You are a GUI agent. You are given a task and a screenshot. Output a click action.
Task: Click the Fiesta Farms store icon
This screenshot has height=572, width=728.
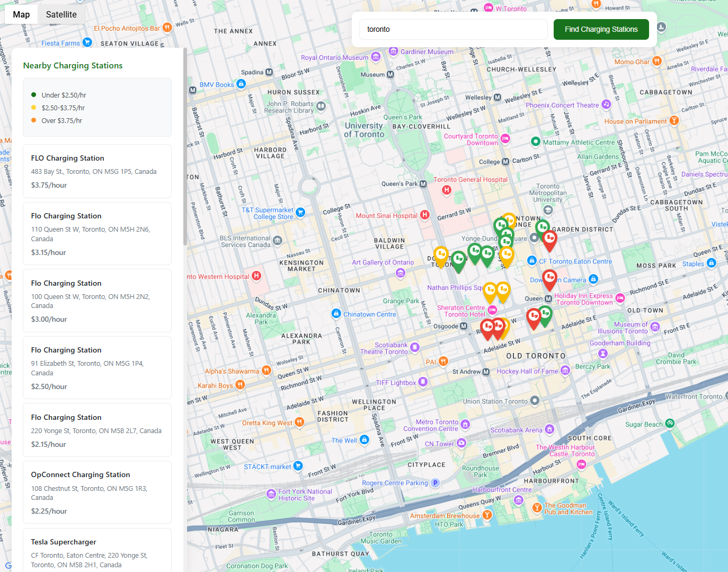(87, 42)
